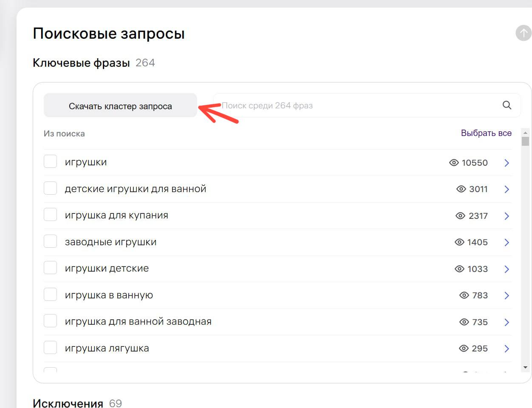Click eye icon next to 2317
Image resolution: width=532 pixels, height=408 pixels.
point(460,216)
